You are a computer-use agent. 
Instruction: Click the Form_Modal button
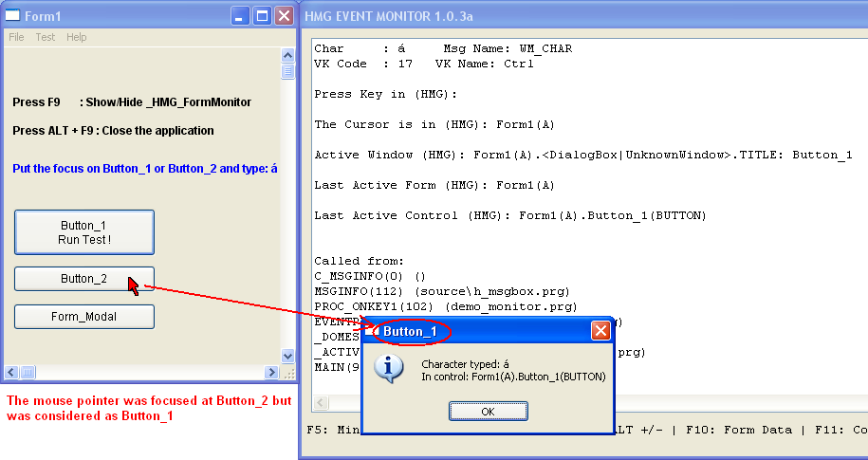point(84,317)
